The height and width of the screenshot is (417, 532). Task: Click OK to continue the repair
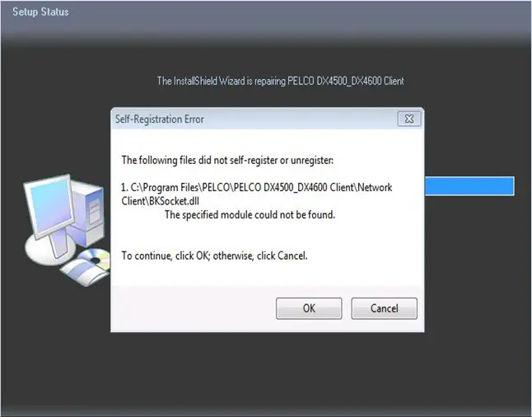[309, 308]
